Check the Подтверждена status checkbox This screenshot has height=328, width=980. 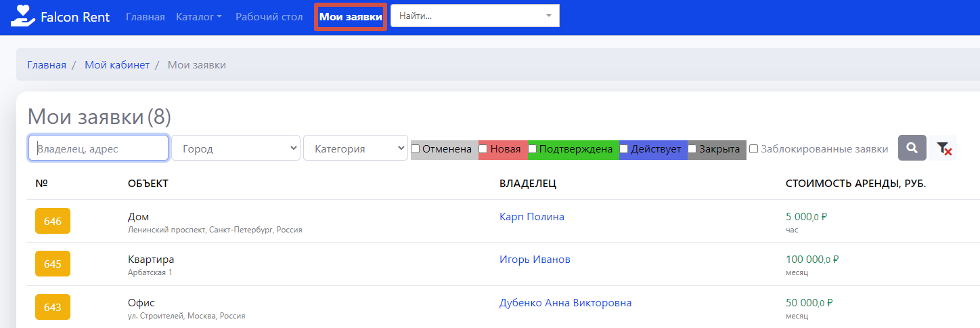pos(532,148)
